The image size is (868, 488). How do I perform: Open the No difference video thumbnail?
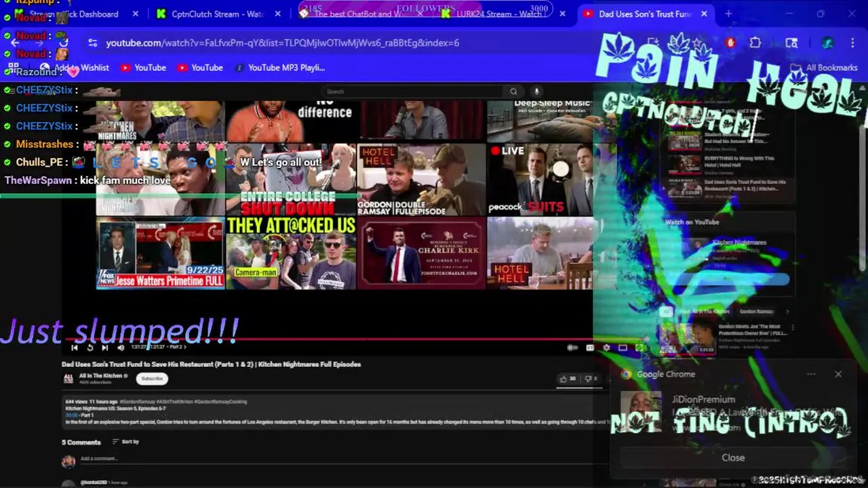[x=291, y=121]
